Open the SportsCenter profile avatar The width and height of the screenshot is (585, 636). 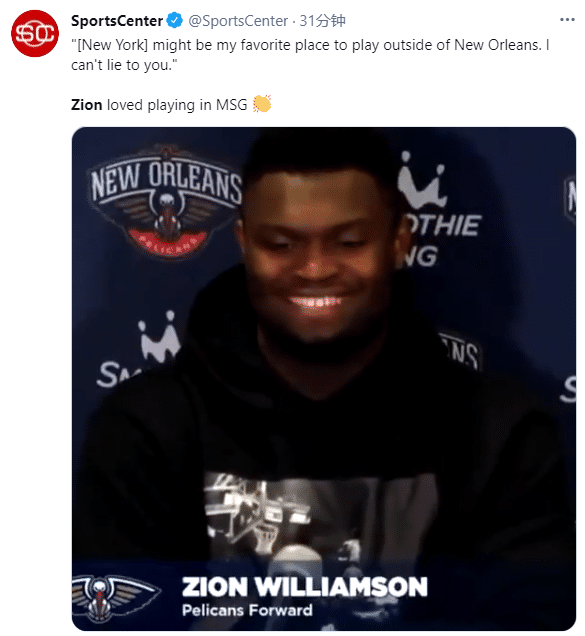(35, 34)
